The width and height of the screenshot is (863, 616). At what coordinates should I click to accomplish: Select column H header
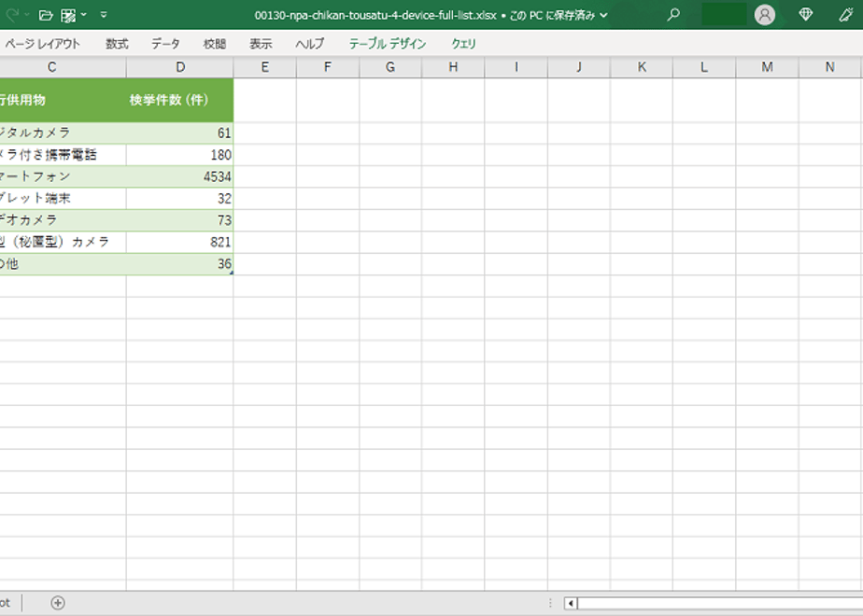453,67
